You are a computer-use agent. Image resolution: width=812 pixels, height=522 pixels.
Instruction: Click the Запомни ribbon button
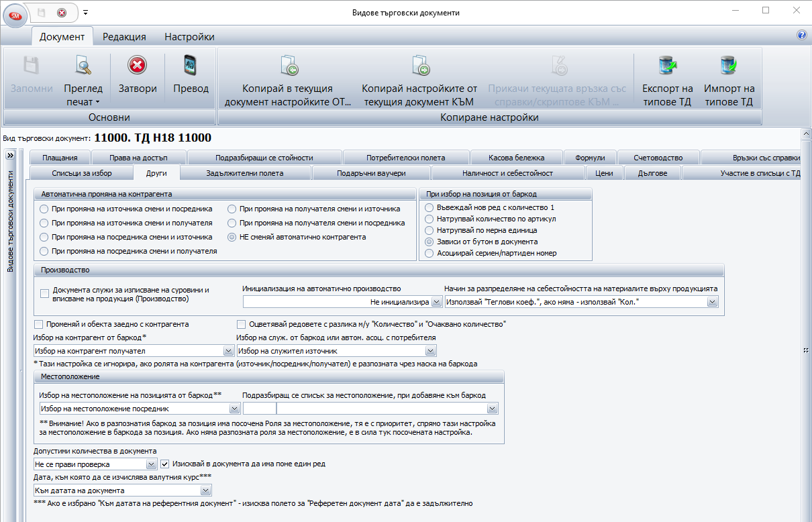32,79
